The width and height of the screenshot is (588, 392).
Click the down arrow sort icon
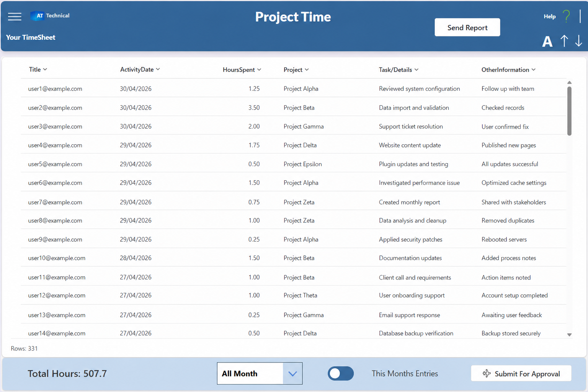[578, 41]
